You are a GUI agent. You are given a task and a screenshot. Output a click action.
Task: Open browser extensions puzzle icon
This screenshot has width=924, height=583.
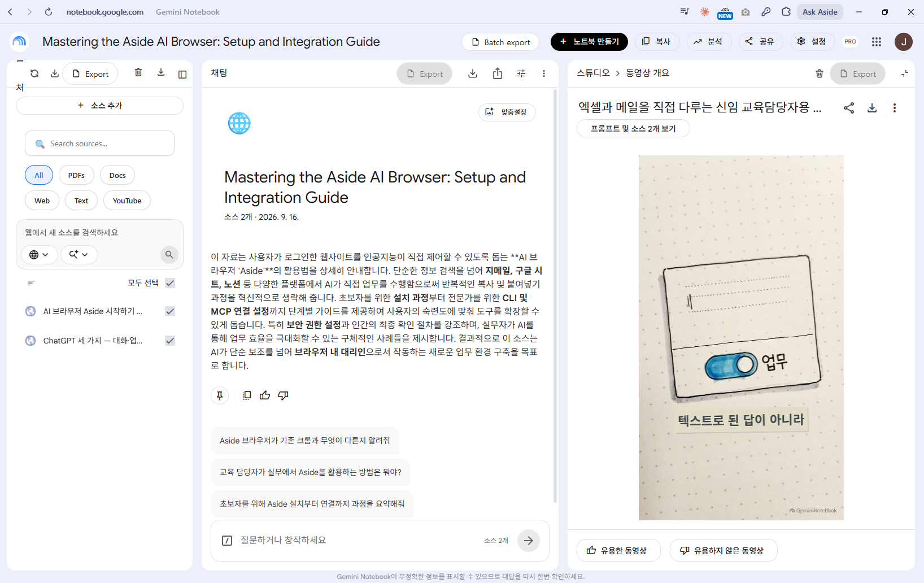pyautogui.click(x=786, y=12)
